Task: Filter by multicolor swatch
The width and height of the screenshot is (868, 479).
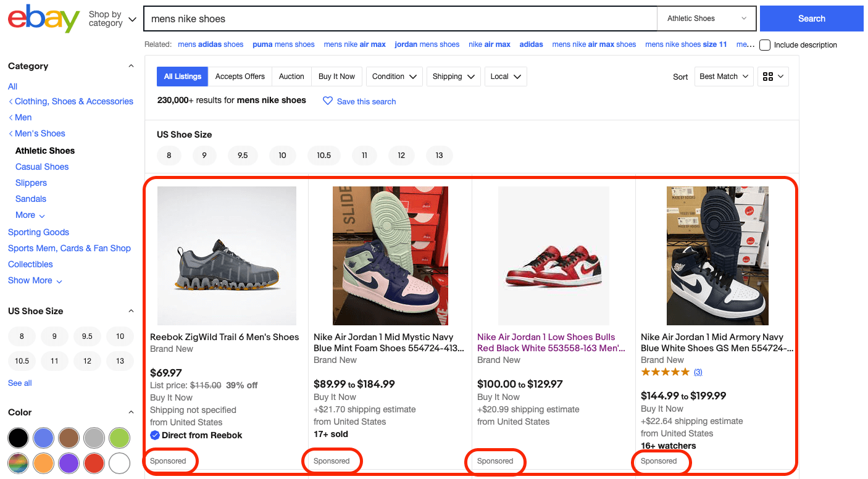Action: click(18, 462)
